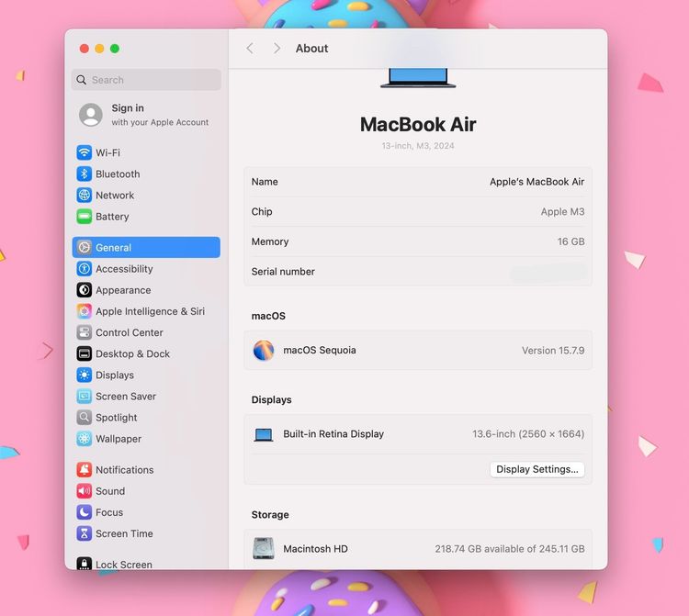
Task: Open the Screen Saver icon
Action: click(84, 396)
